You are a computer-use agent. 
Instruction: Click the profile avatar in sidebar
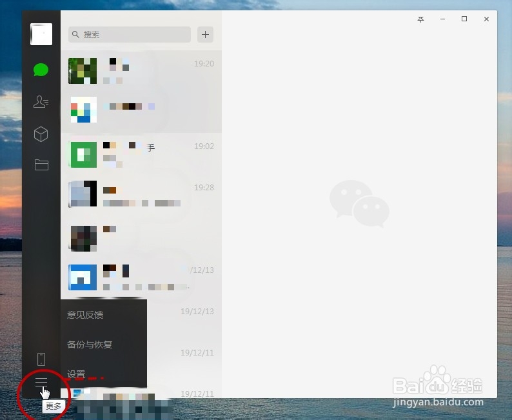[41, 34]
